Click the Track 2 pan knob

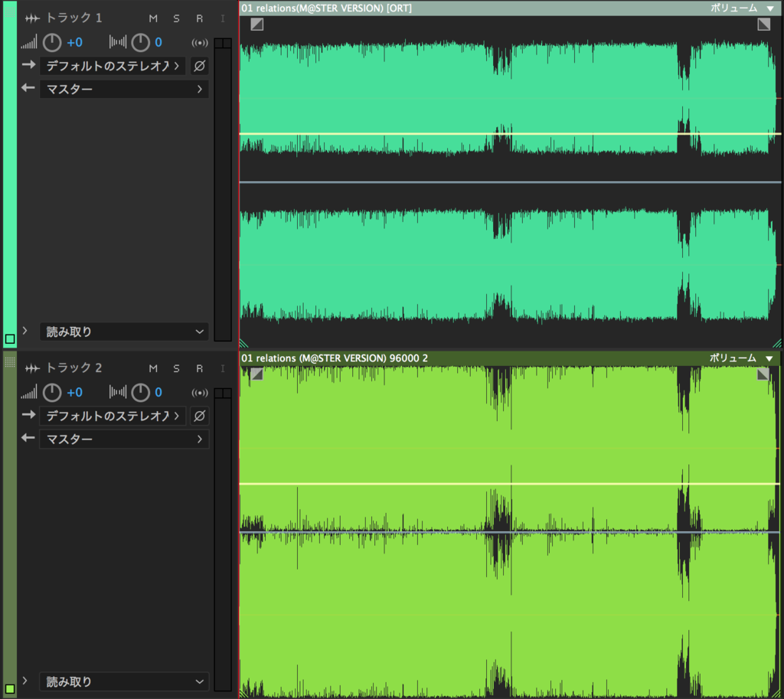[141, 393]
